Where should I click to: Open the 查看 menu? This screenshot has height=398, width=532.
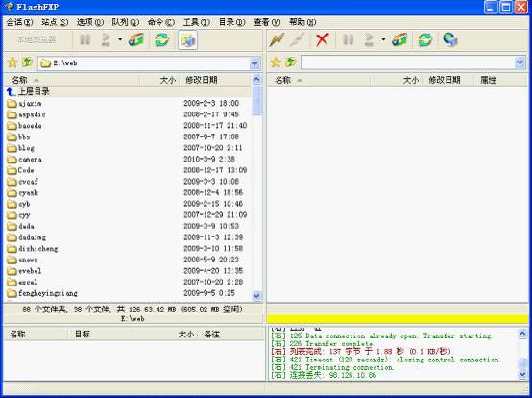[x=267, y=22]
